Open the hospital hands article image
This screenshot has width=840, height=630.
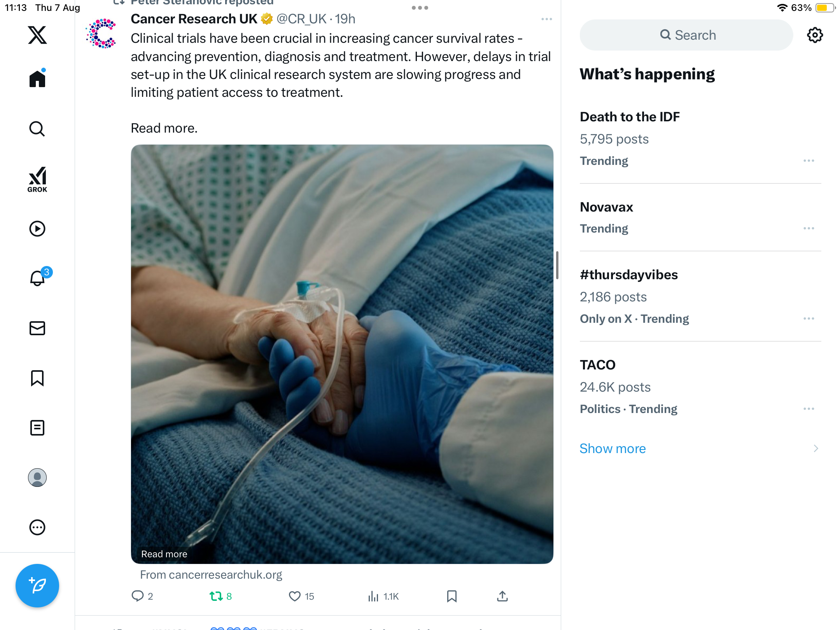coord(342,354)
